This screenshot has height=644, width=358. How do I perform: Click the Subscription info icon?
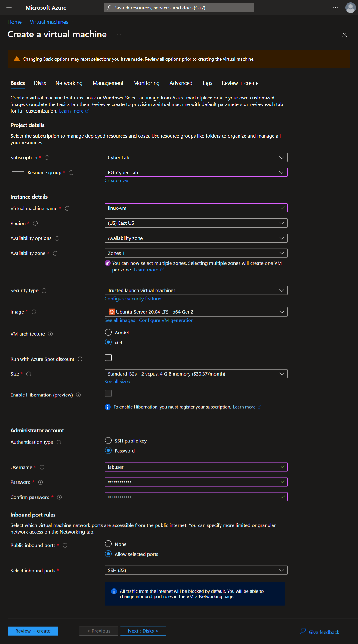(x=47, y=158)
